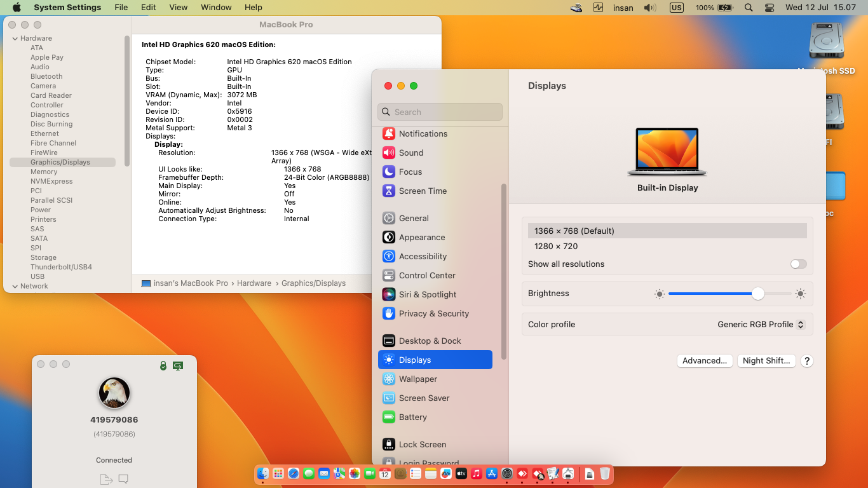
Task: Open the Color profile dropdown
Action: 761,324
